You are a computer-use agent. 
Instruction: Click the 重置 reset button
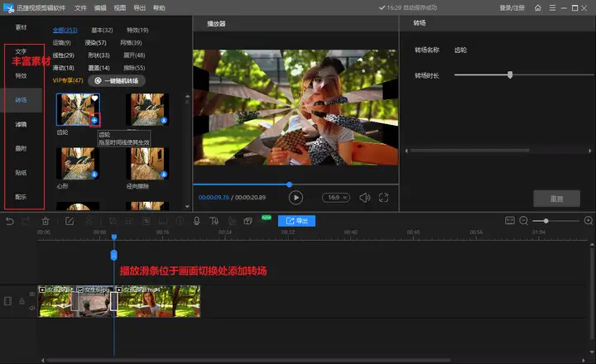click(556, 199)
